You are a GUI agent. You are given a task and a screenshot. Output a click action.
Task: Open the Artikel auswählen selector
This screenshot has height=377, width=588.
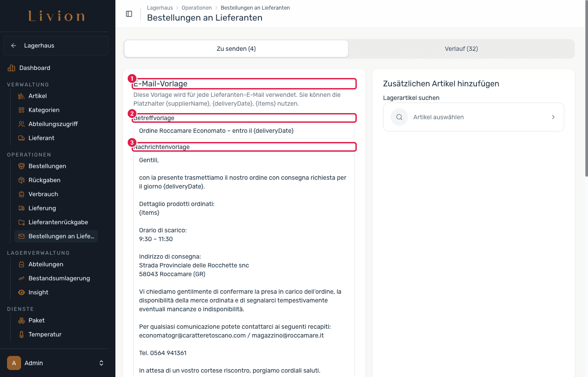point(473,117)
